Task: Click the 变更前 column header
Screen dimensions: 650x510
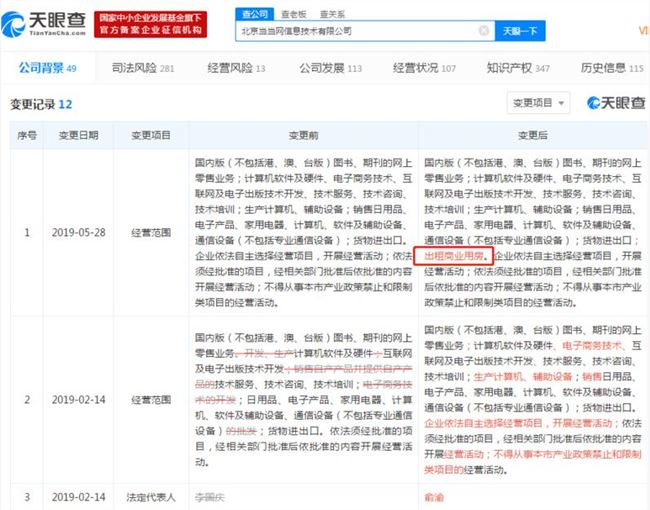Action: coord(303,135)
